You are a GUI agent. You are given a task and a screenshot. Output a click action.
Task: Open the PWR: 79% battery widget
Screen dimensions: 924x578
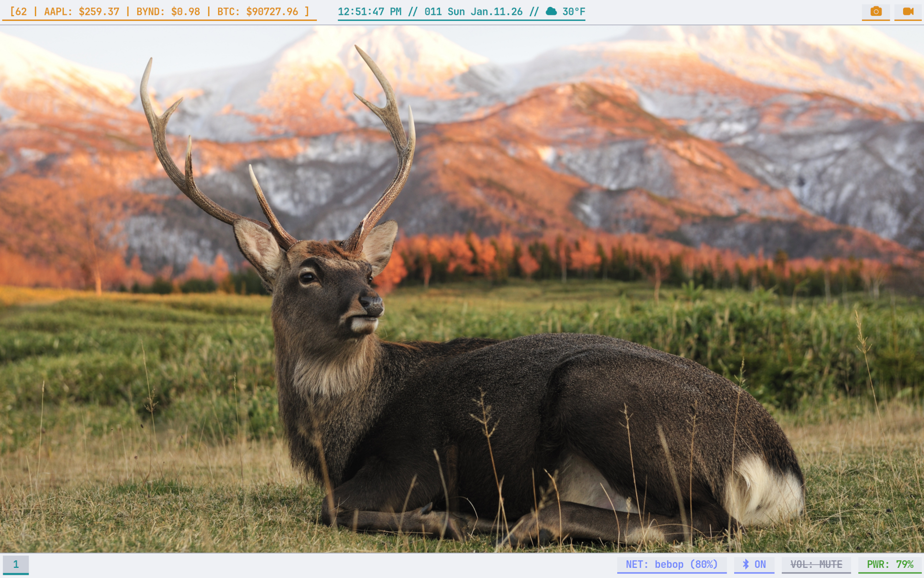point(890,564)
